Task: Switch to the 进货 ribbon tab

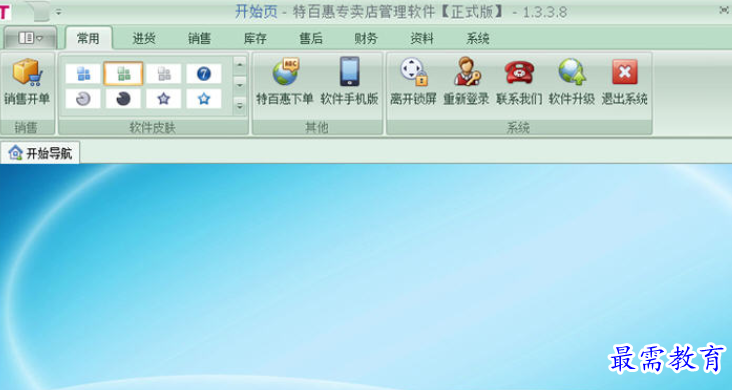Action: (144, 38)
